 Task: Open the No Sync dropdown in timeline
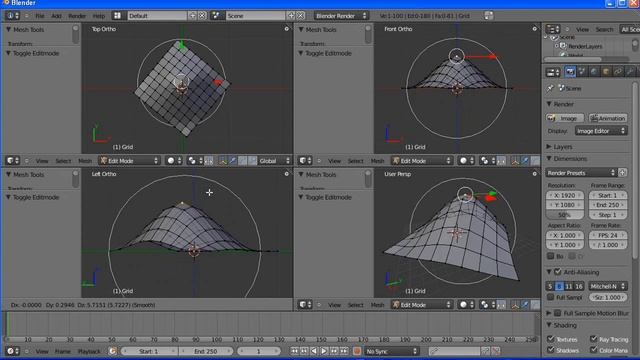coord(391,351)
